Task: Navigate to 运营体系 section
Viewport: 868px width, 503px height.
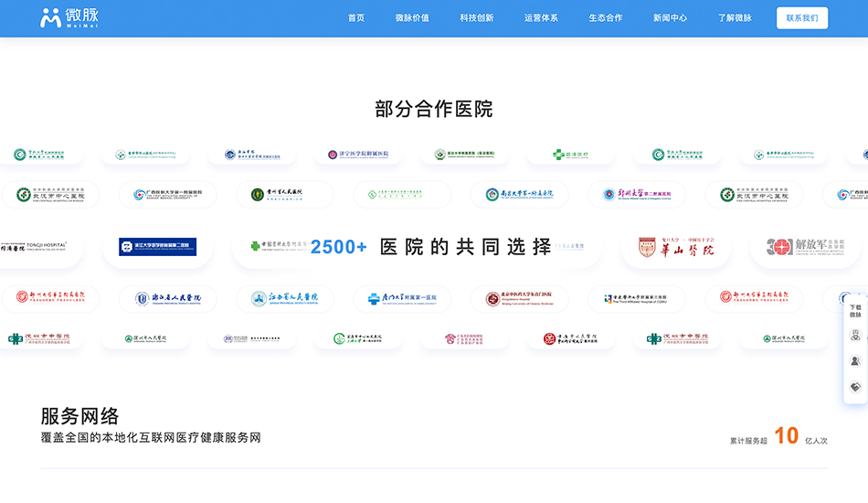Action: point(541,18)
